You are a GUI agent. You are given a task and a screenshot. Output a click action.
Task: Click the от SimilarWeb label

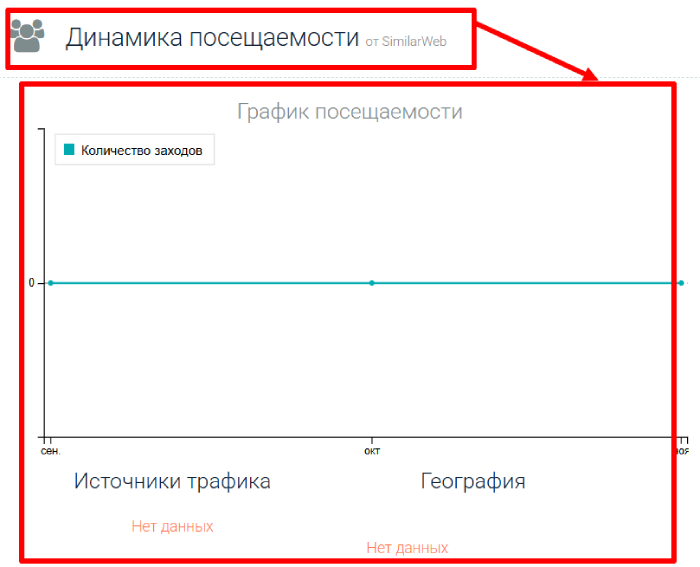click(406, 42)
